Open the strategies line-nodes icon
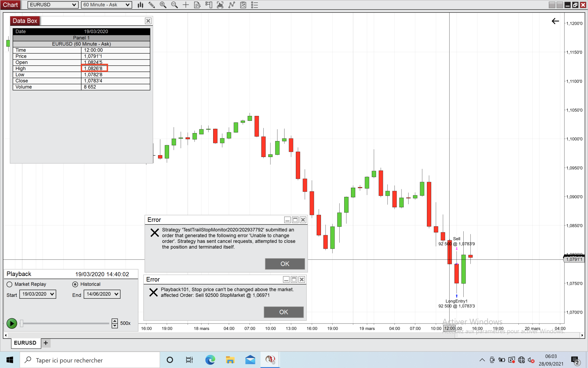This screenshot has width=588, height=368. 232,5
